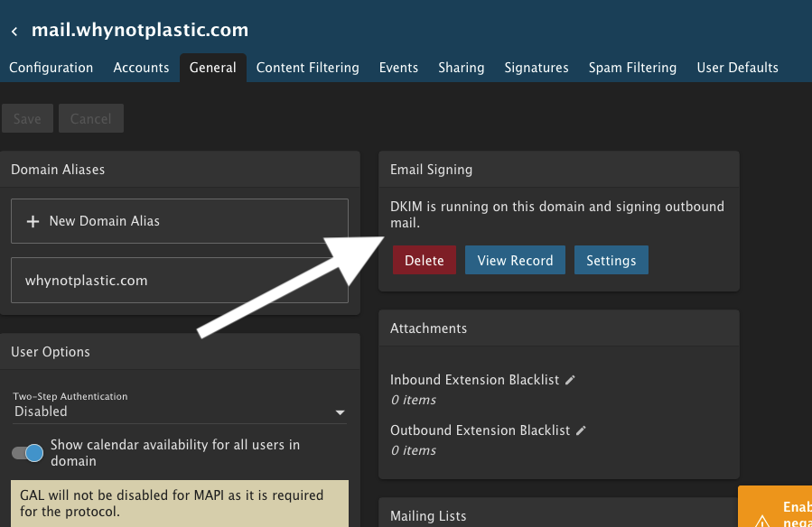Toggle Show calendar availability switch
Viewport: 812px width, 527px height.
(x=27, y=453)
